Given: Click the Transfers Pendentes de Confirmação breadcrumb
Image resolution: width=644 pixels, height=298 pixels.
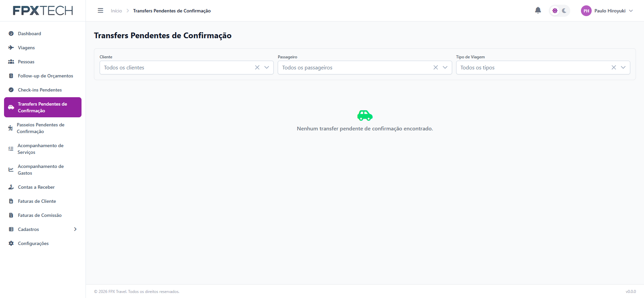Looking at the screenshot, I should (172, 11).
